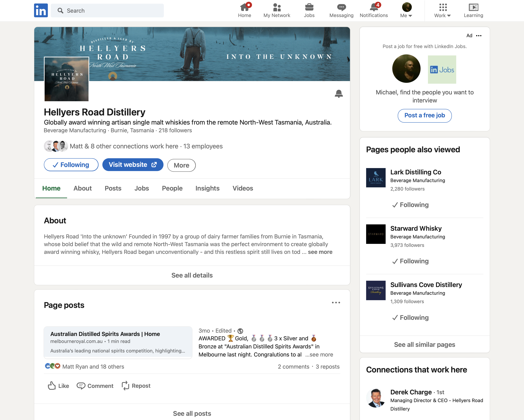Switch to the Jobs page tab
The width and height of the screenshot is (524, 420).
(142, 188)
